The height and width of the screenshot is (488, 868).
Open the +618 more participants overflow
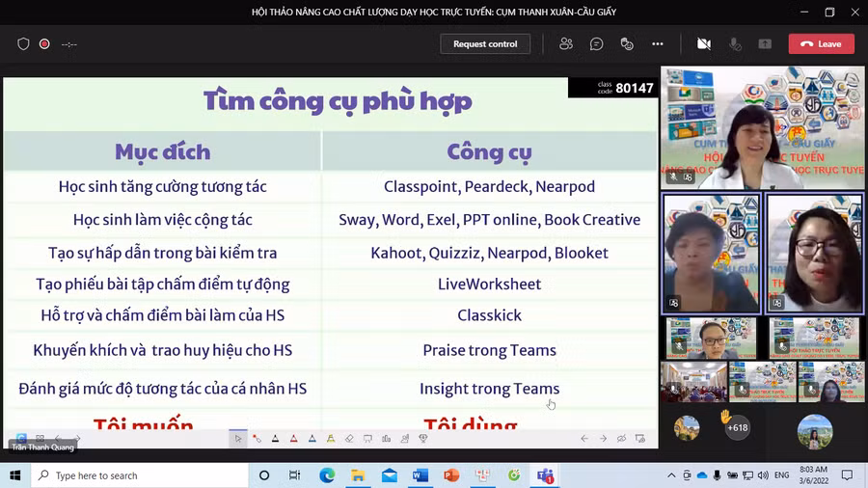pyautogui.click(x=738, y=427)
